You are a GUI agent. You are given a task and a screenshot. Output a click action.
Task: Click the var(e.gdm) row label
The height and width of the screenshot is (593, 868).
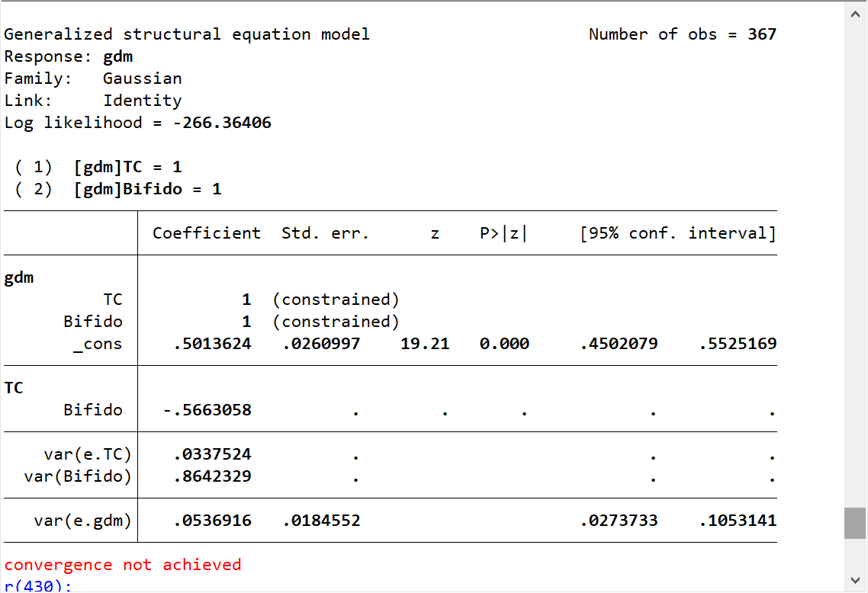(82, 521)
